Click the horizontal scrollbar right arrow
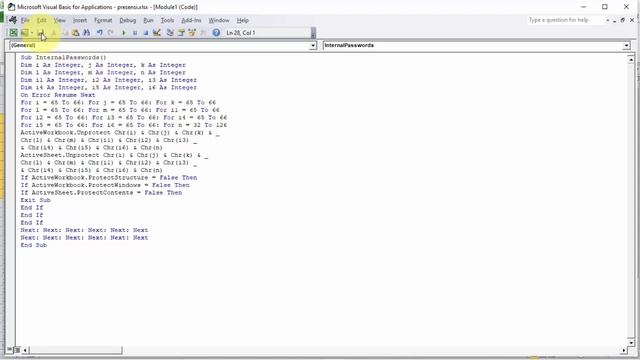The width and height of the screenshot is (640, 360). 624,350
